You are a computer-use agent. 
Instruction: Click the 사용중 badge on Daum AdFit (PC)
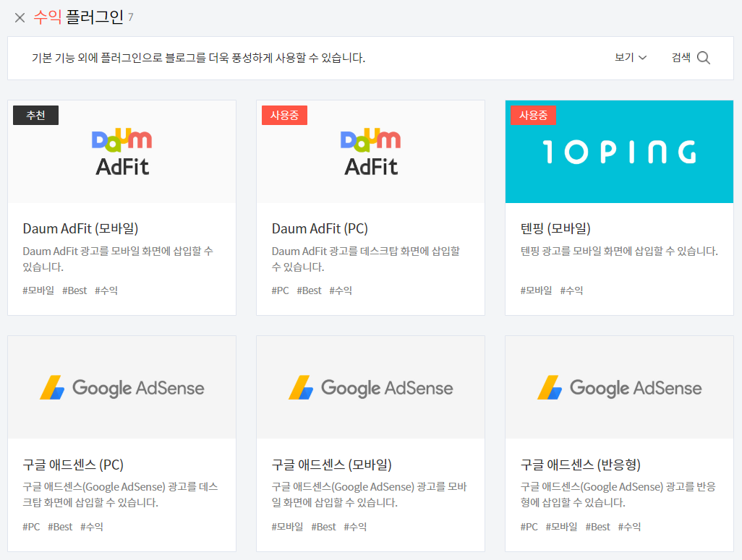click(284, 116)
